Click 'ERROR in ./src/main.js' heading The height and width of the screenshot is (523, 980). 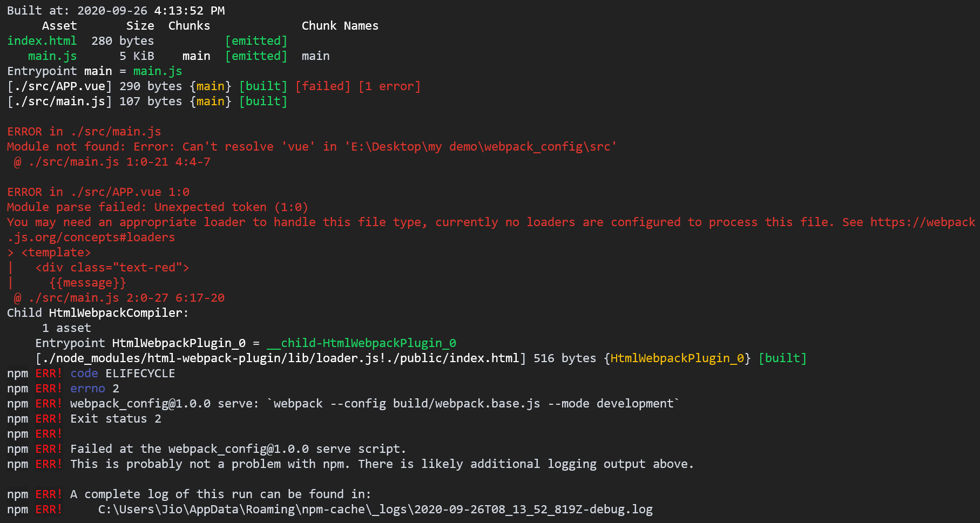tap(84, 132)
